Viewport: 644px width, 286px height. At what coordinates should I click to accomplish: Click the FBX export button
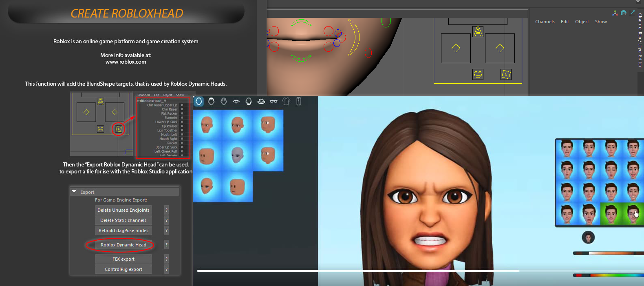coord(124,259)
